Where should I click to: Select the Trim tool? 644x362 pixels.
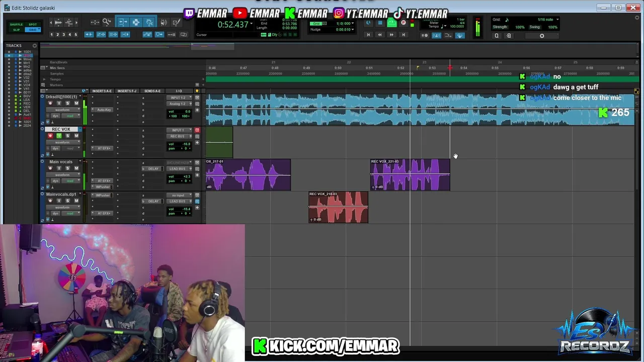(123, 22)
